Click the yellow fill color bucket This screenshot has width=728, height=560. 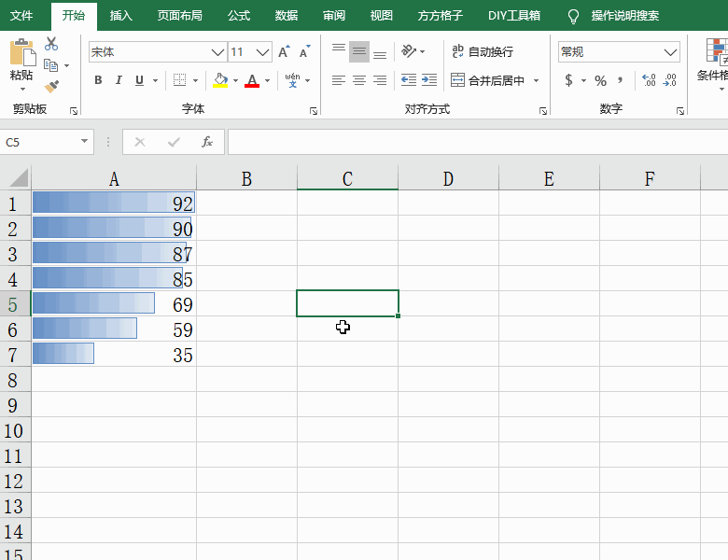point(219,80)
